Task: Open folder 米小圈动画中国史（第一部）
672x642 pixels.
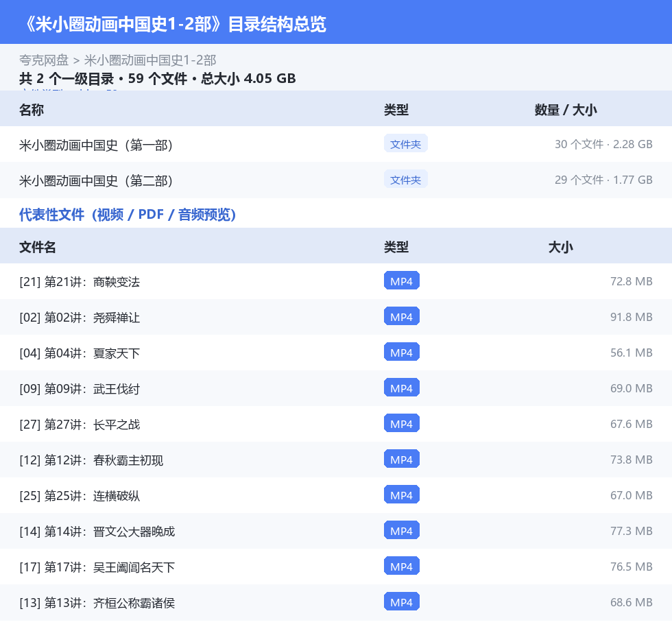Action: coord(96,145)
